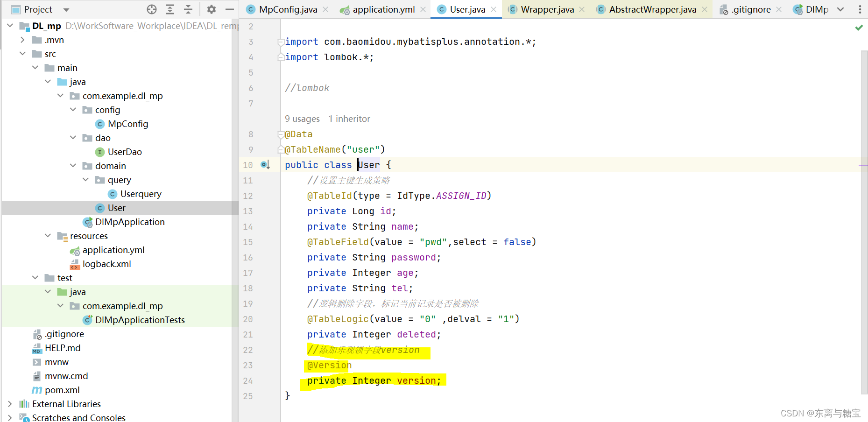Collapse the DL_mp project root node
This screenshot has height=422, width=868.
point(10,26)
